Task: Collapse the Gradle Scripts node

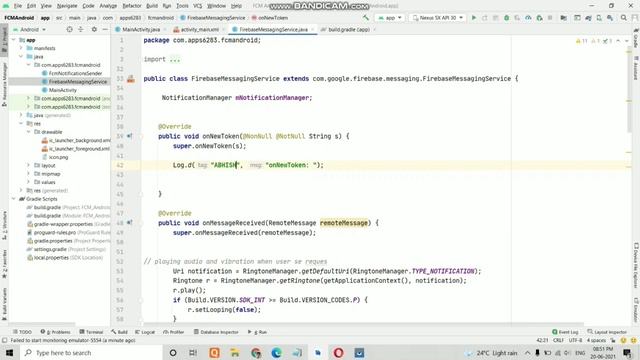Action: pyautogui.click(x=14, y=199)
